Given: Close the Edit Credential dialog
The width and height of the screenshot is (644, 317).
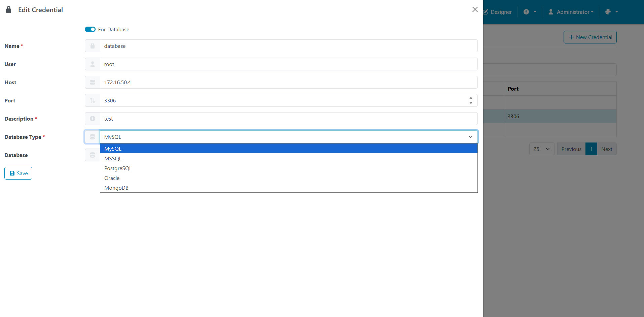Looking at the screenshot, I should pyautogui.click(x=475, y=9).
